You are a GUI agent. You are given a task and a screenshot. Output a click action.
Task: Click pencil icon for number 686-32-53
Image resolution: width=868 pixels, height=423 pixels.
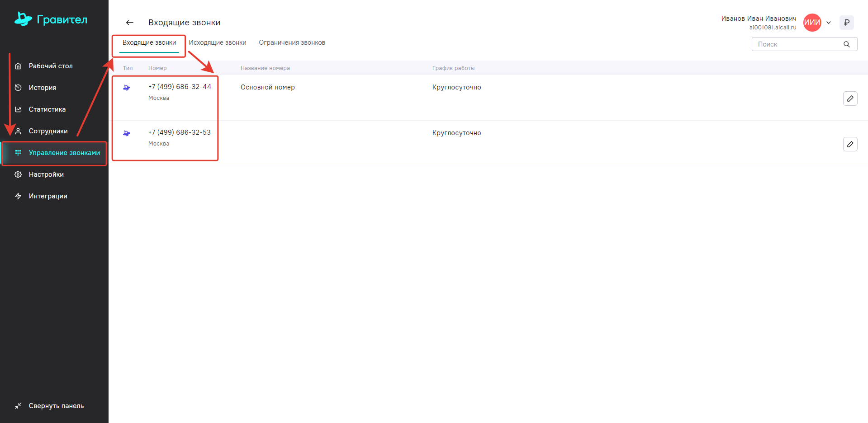[x=850, y=144]
